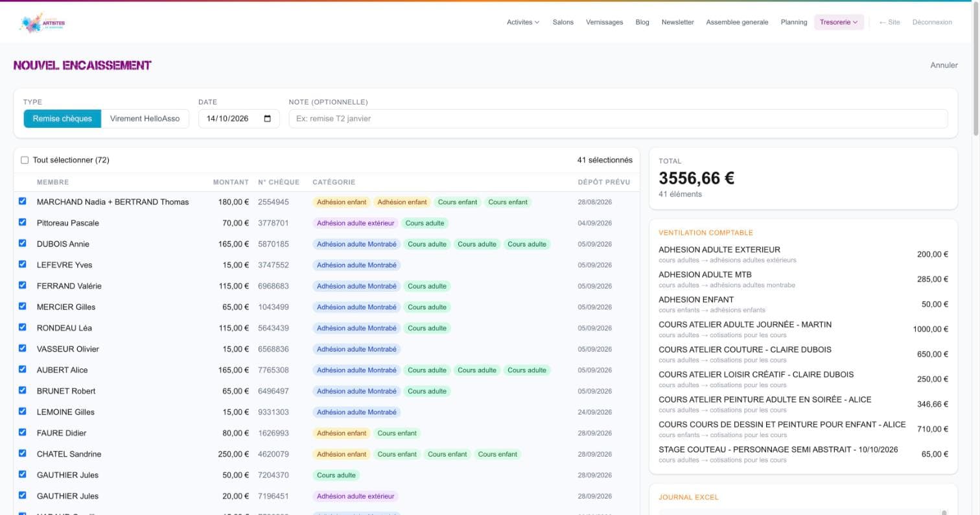This screenshot has width=980, height=515.
Task: Click the AUBERT Alice member name
Action: coord(62,370)
